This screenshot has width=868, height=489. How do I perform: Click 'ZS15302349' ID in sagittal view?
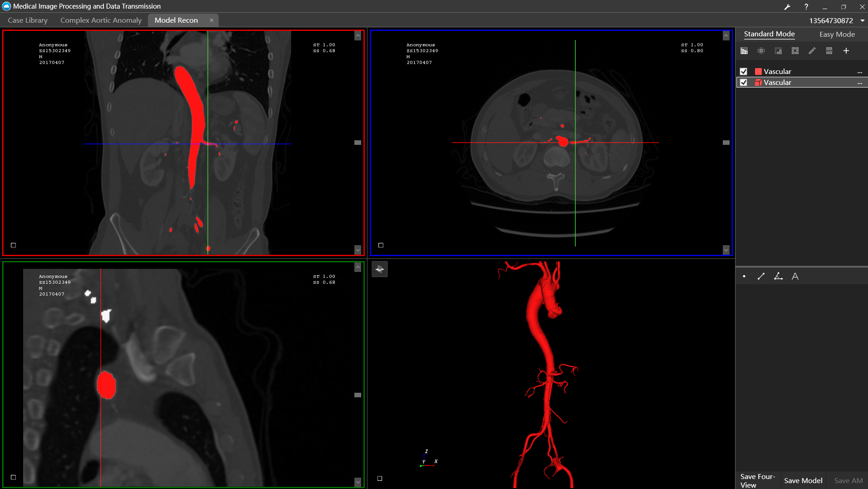click(55, 282)
